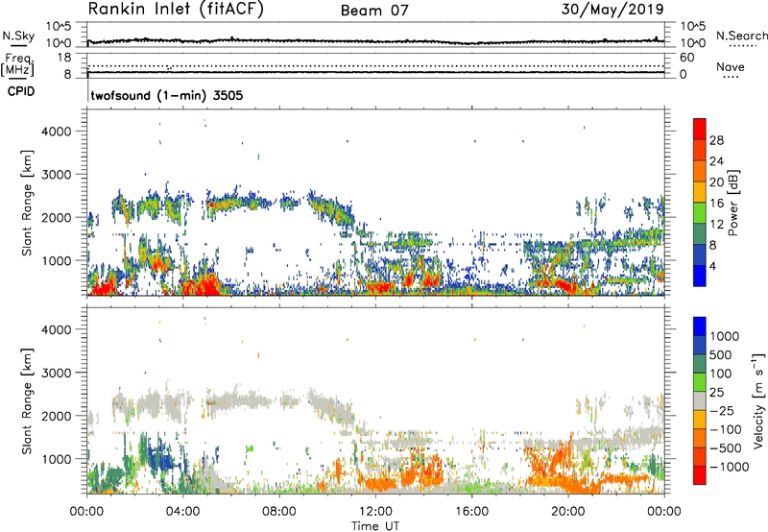
Task: Click the red top segment of Power colorbar
Action: [700, 129]
